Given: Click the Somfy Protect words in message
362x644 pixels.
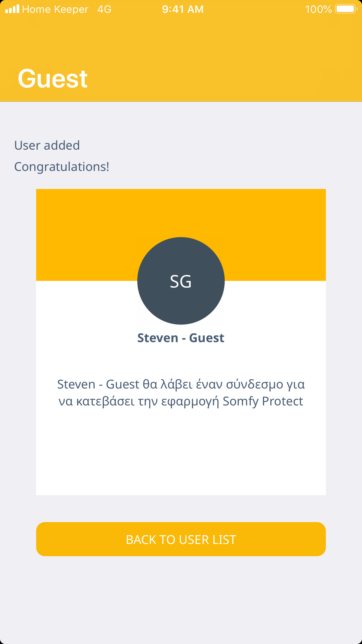Looking at the screenshot, I should point(263,401).
